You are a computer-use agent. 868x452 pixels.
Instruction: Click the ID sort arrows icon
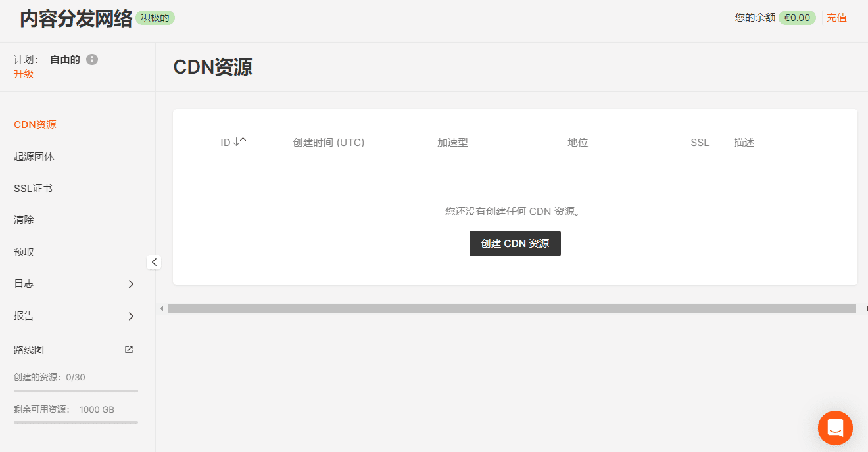coord(240,142)
